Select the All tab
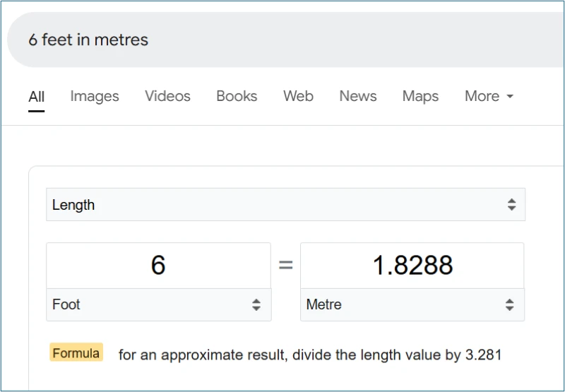The width and height of the screenshot is (565, 392). coord(37,97)
